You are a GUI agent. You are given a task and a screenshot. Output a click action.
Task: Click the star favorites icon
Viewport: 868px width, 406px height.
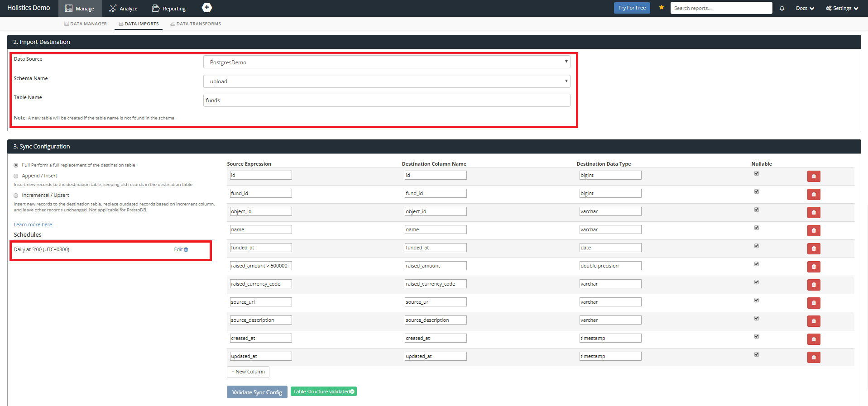click(x=661, y=8)
